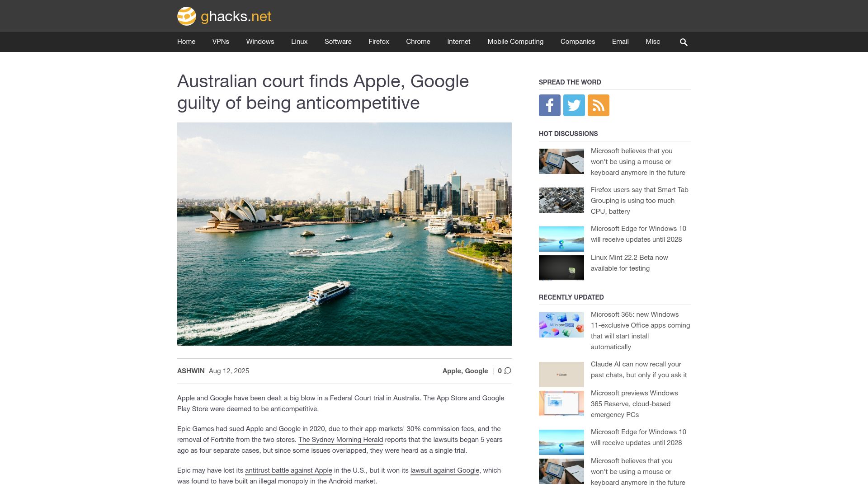Screen dimensions: 868x488
Task: Open Linux Mint 22.2 Beta article
Action: [629, 263]
